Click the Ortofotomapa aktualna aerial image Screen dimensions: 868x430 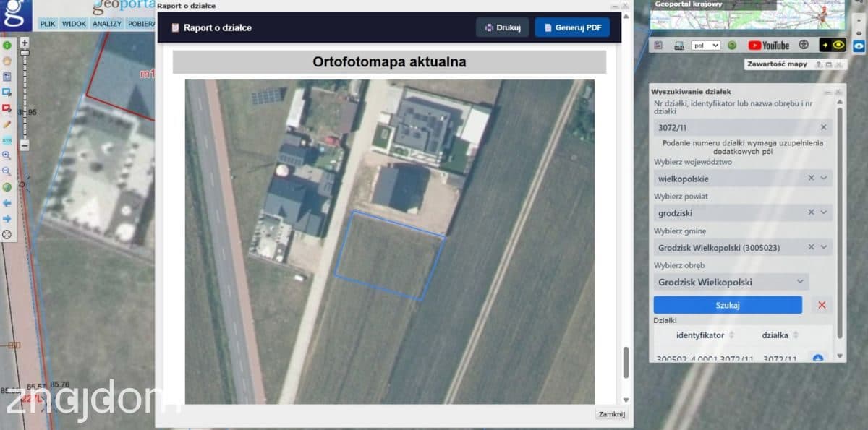(390, 241)
